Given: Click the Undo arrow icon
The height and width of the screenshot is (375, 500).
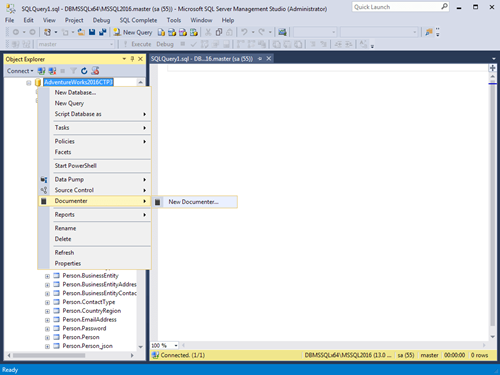Looking at the screenshot, I should pos(244,32).
